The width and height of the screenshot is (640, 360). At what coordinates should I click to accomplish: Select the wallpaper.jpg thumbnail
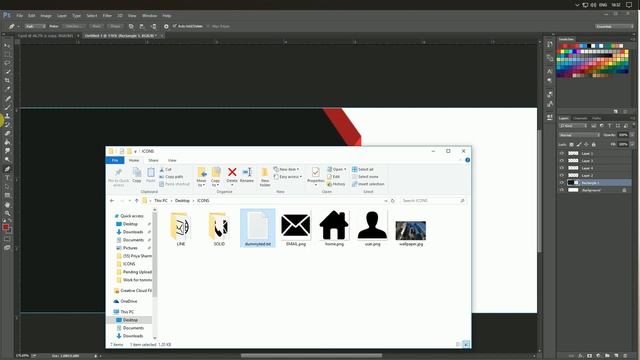pyautogui.click(x=411, y=231)
